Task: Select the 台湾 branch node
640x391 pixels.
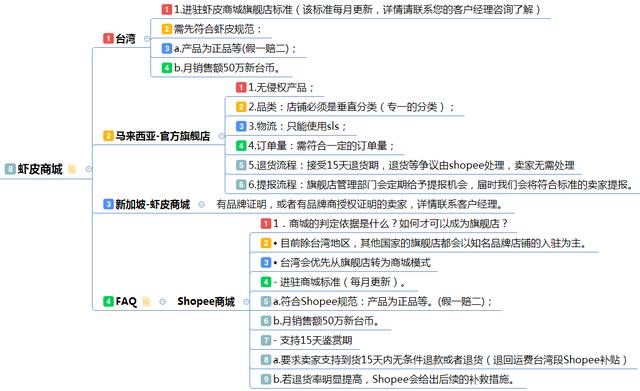Action: (x=126, y=39)
